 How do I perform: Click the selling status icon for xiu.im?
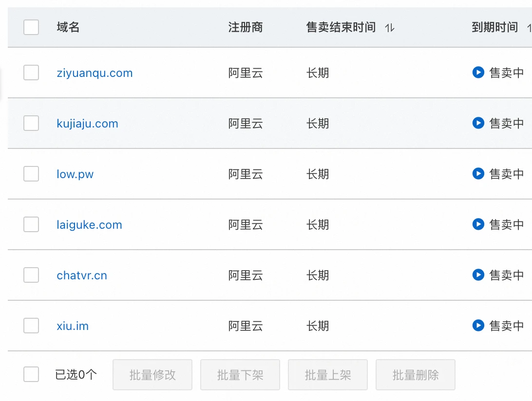478,326
